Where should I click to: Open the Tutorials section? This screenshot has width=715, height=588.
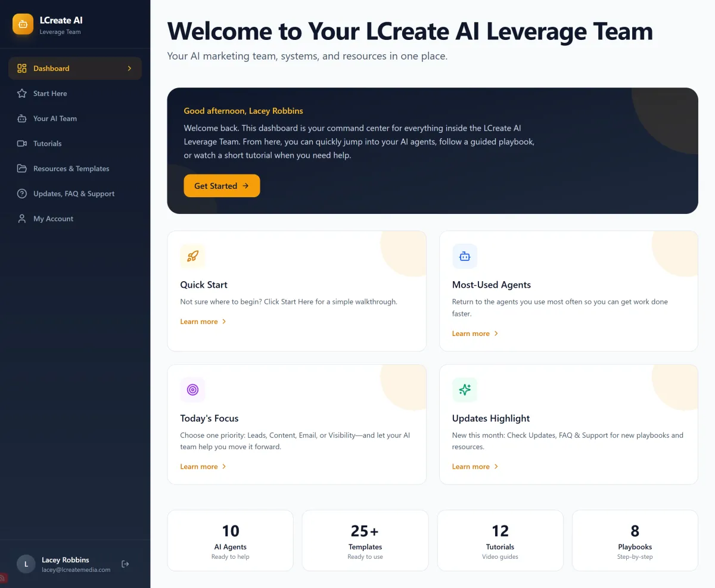[x=75, y=144]
